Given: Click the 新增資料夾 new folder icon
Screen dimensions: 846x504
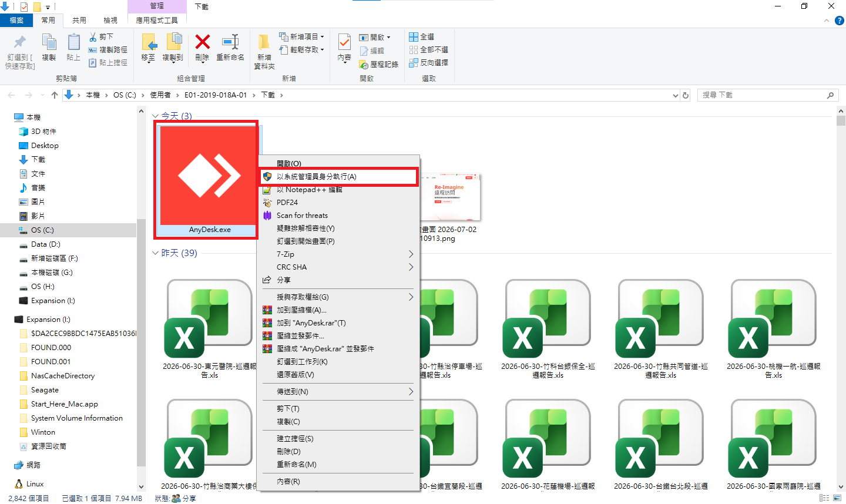Looking at the screenshot, I should pyautogui.click(x=264, y=42).
